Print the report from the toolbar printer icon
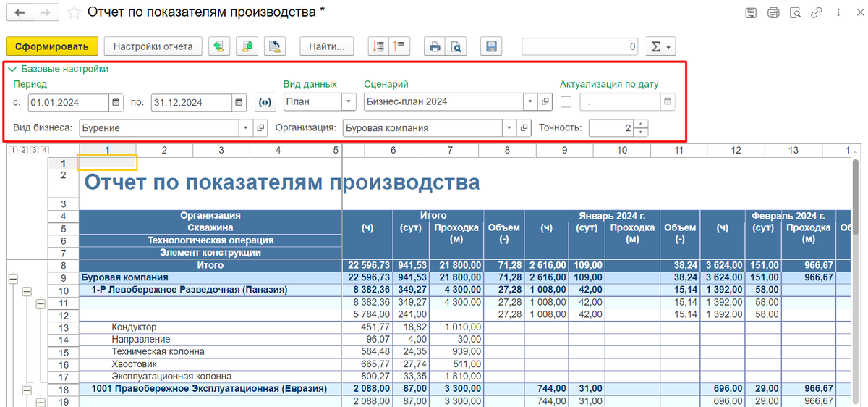 pos(435,46)
